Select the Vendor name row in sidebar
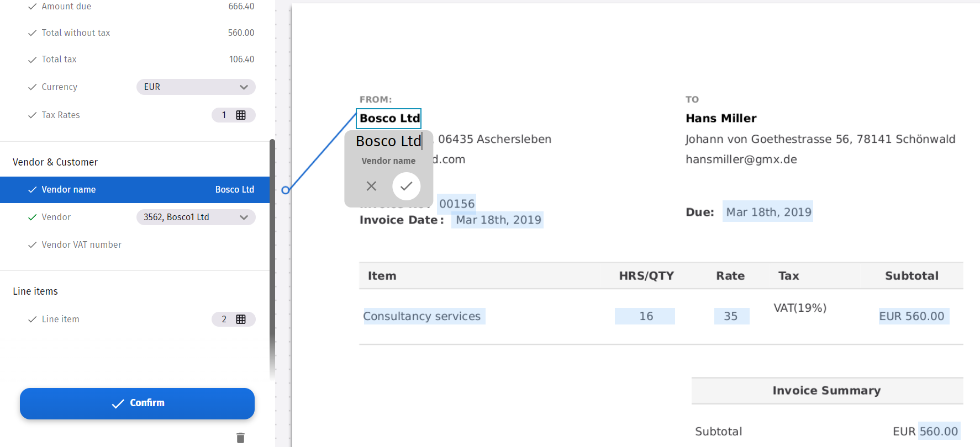Screen dimensions: 980x447 (135, 189)
